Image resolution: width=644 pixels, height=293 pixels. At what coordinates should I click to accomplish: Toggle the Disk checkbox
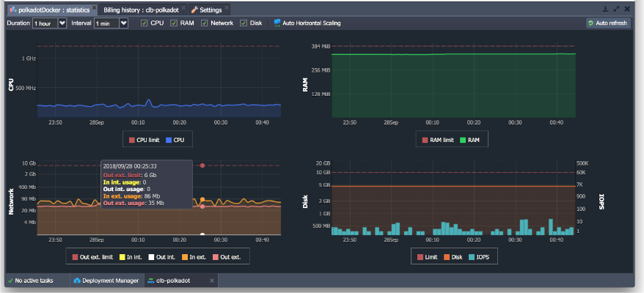244,23
